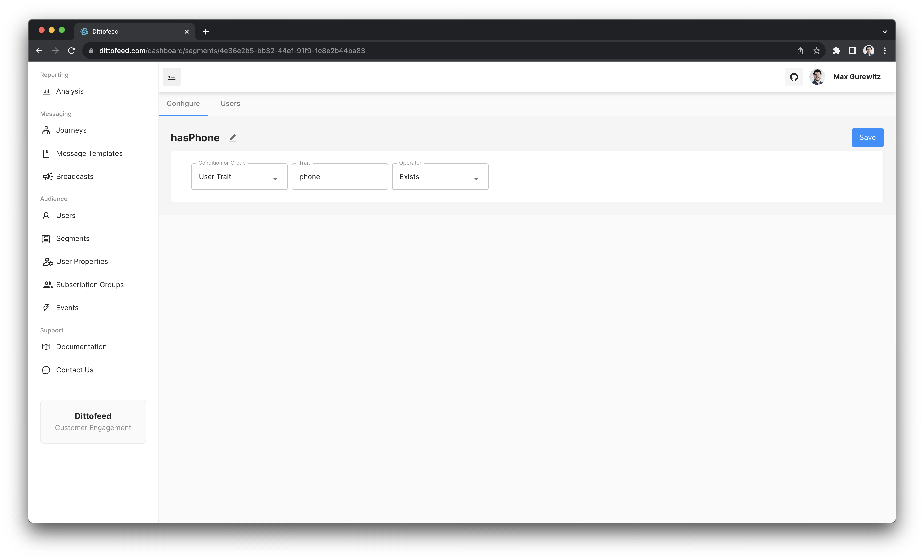Click the Journeys hierarchy icon
The image size is (924, 560).
(46, 130)
